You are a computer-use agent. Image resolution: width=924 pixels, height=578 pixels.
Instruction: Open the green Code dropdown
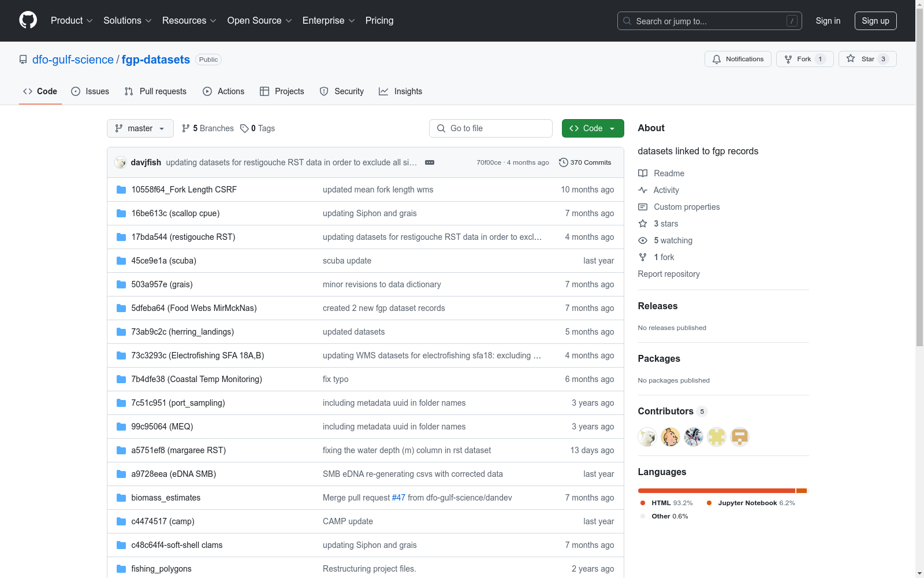point(593,128)
